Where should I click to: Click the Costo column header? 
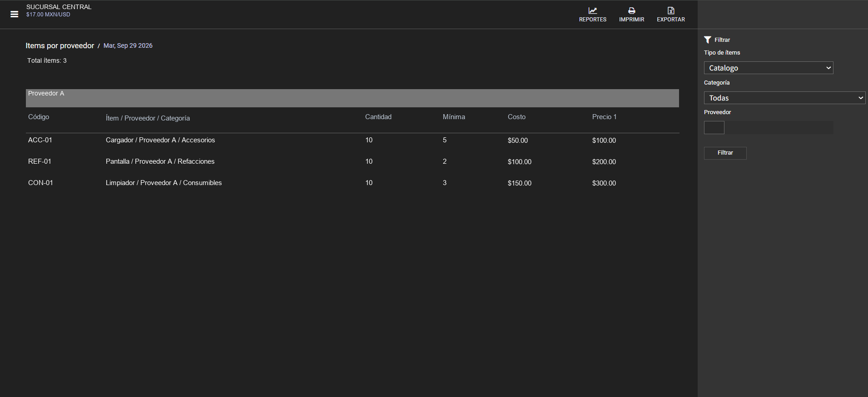(x=516, y=117)
